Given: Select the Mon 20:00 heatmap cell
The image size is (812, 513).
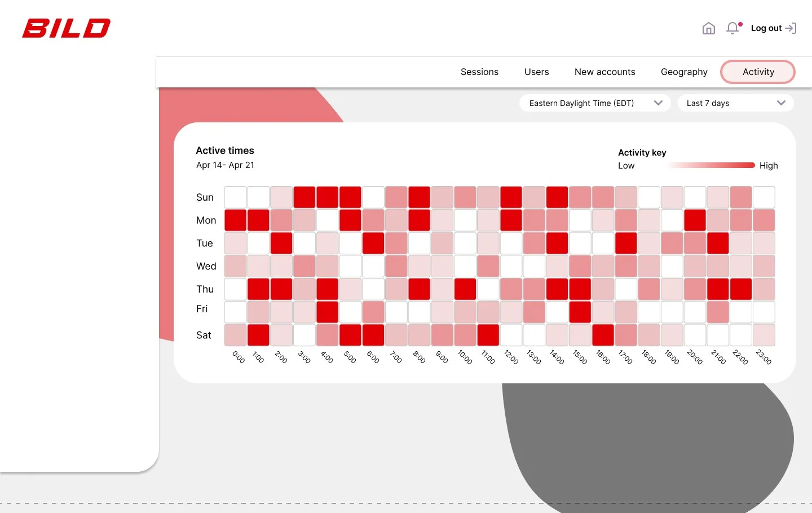Looking at the screenshot, I should 695,220.
